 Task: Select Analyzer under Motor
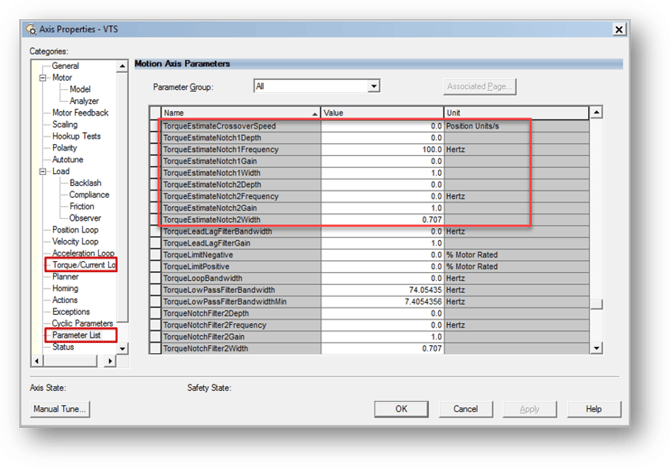84,101
